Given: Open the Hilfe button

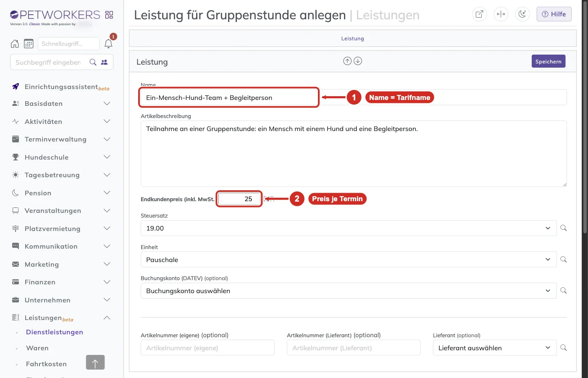Looking at the screenshot, I should [554, 14].
